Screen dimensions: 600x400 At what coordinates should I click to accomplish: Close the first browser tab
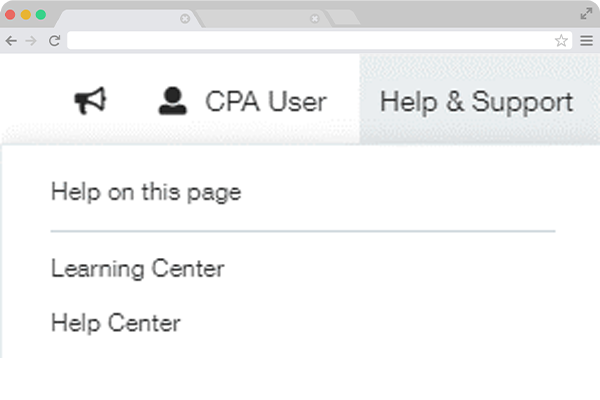click(x=185, y=18)
